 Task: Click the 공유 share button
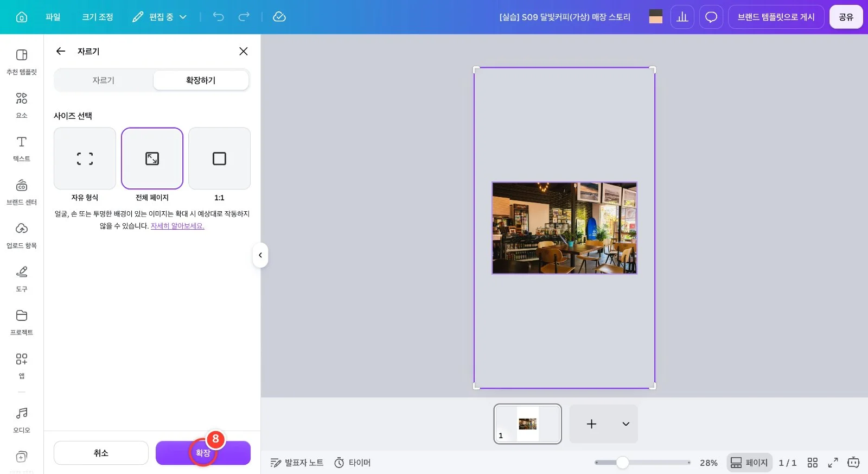point(846,17)
